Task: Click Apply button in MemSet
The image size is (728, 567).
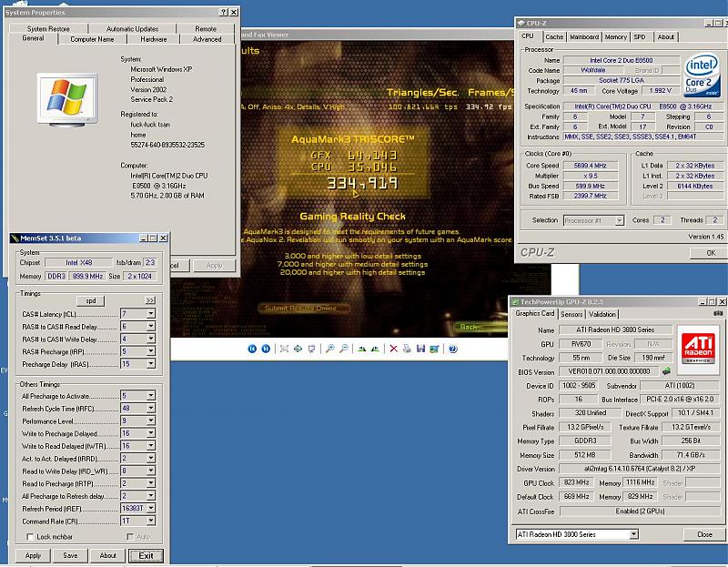Action: coord(33,555)
